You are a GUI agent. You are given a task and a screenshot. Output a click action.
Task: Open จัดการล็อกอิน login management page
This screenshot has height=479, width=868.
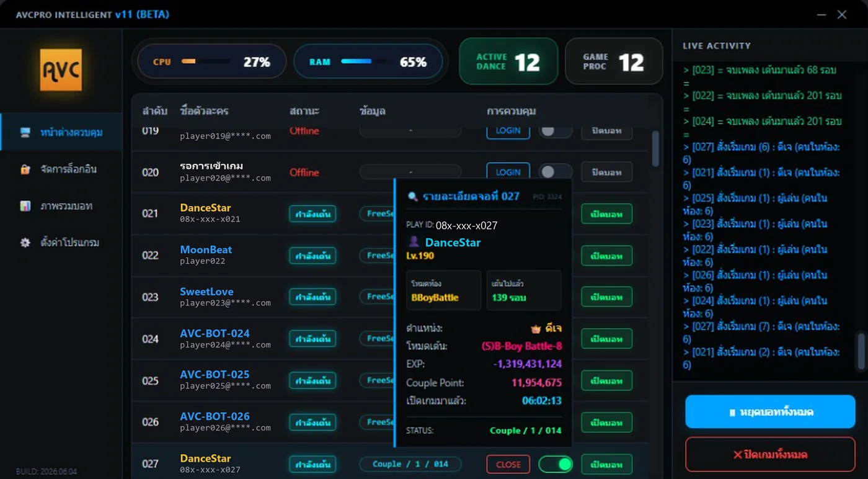click(61, 169)
